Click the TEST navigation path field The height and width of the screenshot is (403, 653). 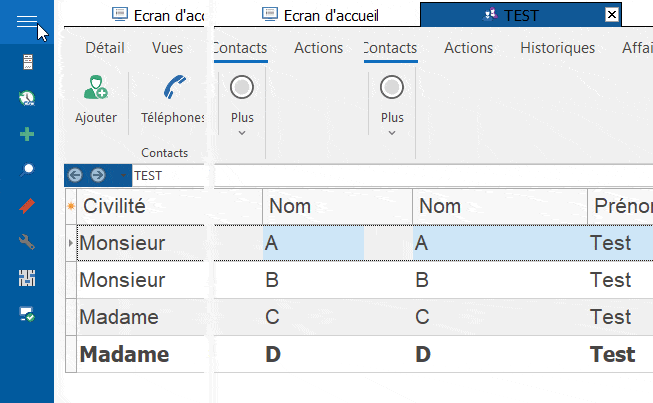pos(390,175)
